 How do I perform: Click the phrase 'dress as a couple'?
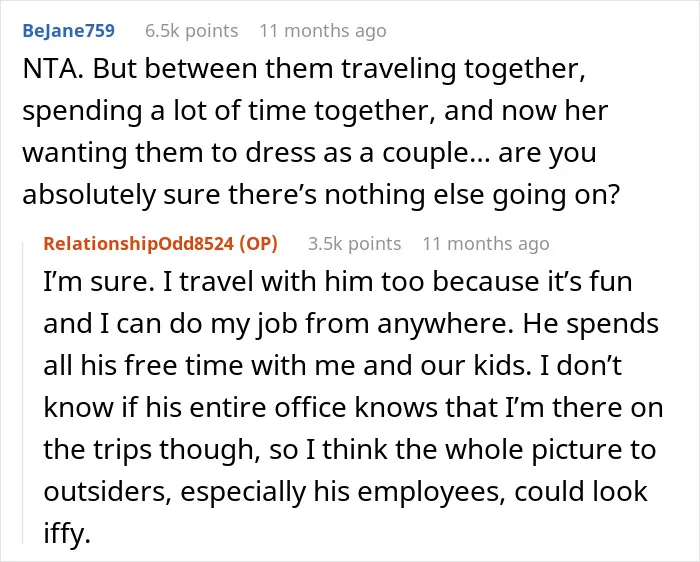tap(361, 153)
